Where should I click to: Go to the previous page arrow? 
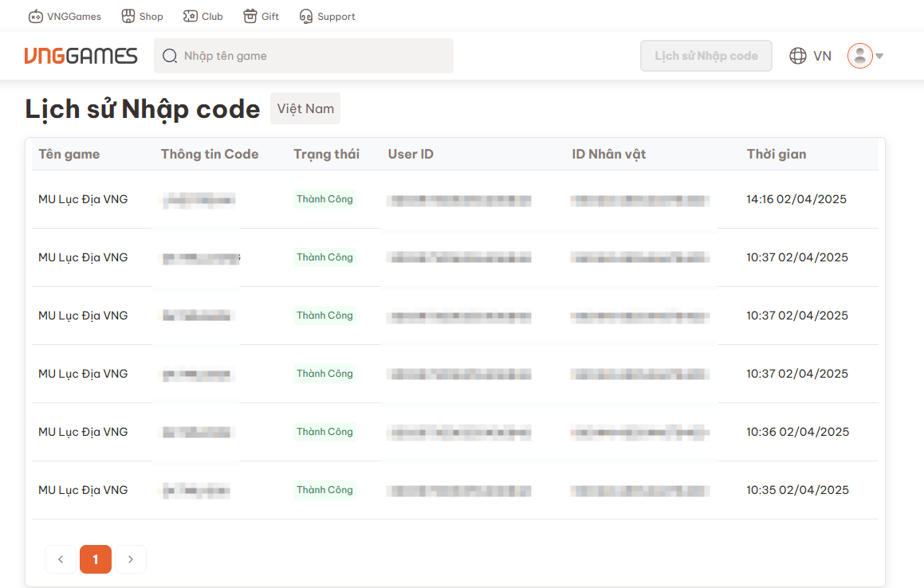click(x=61, y=559)
